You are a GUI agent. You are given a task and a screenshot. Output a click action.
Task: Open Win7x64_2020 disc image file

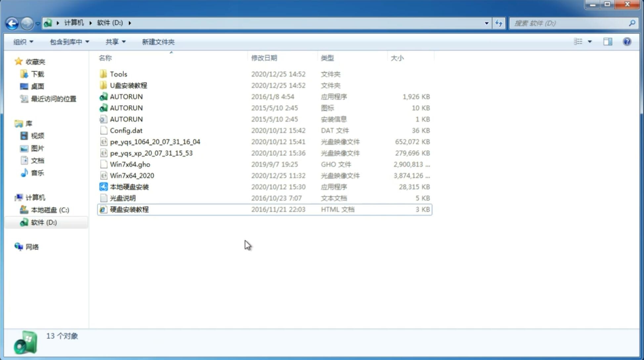[x=132, y=175]
